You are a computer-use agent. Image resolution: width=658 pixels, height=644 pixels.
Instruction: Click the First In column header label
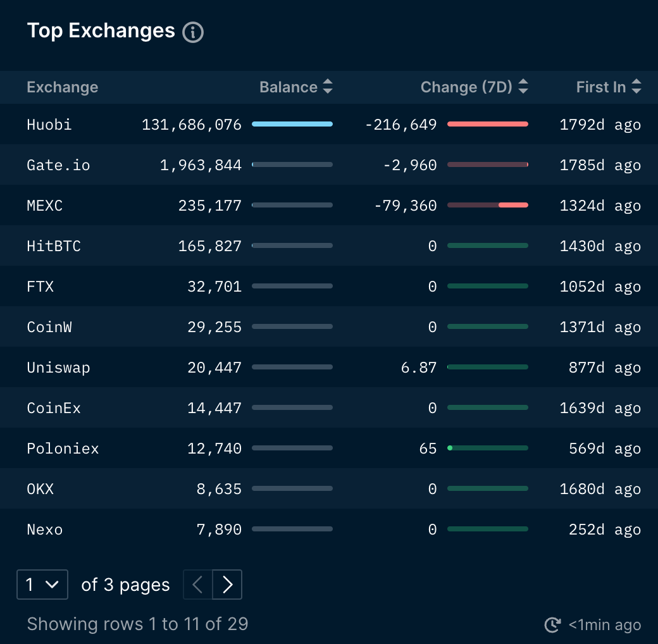601,87
